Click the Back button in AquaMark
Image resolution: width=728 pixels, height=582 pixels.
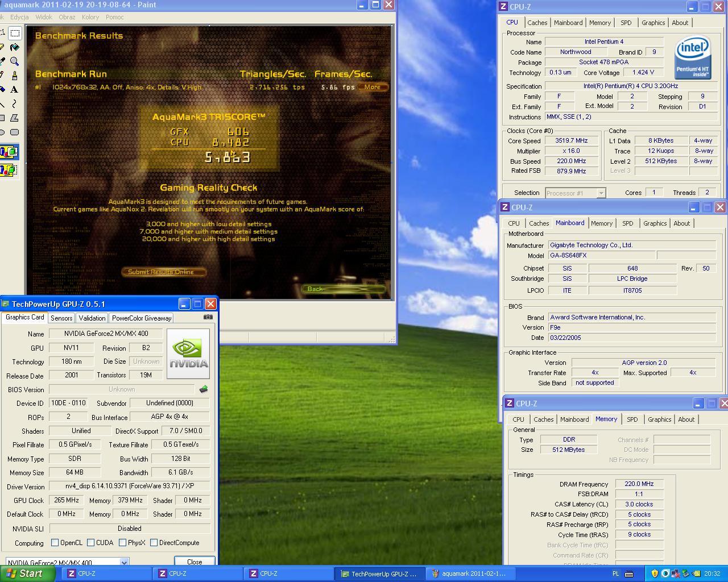(343, 289)
